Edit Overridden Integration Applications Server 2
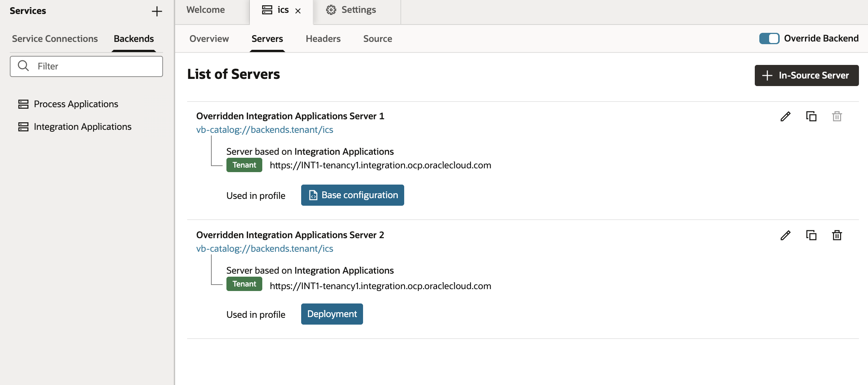This screenshot has height=385, width=868. point(785,235)
